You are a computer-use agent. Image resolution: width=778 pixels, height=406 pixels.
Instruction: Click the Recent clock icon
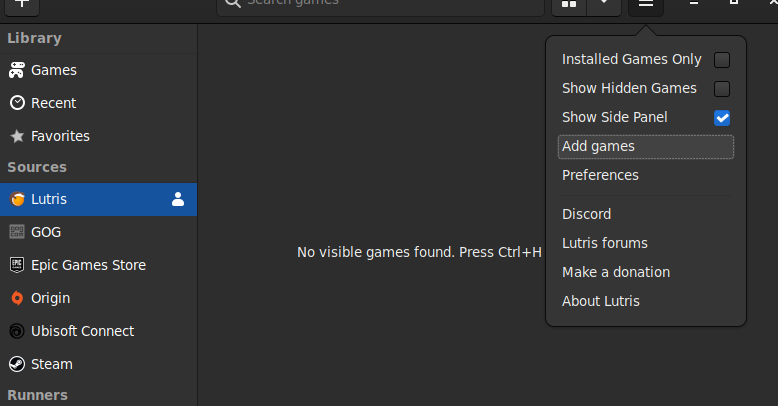17,103
